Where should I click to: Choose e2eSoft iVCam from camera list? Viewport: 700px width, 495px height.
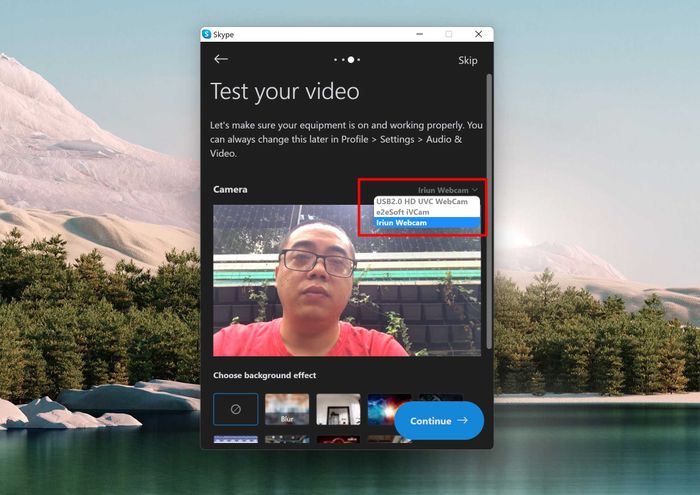(x=427, y=212)
